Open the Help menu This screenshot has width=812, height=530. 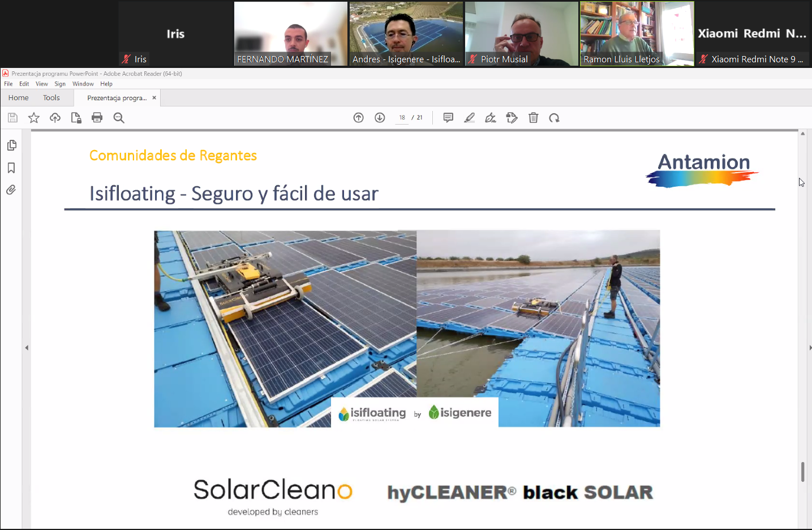106,84
